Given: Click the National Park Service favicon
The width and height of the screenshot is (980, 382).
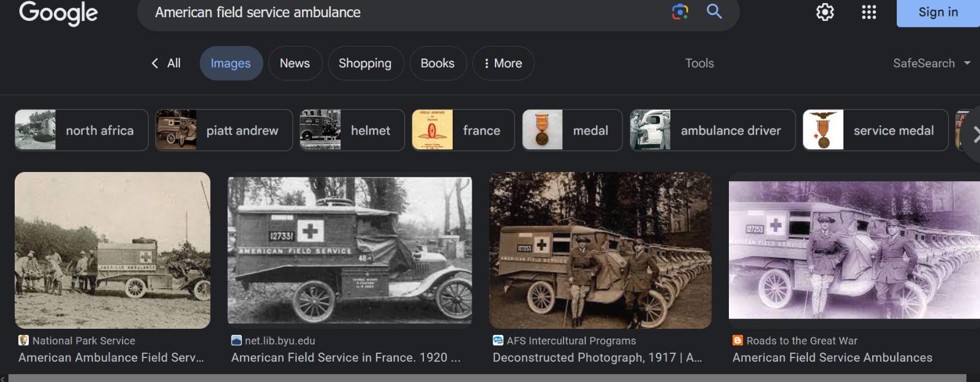Looking at the screenshot, I should [x=24, y=340].
